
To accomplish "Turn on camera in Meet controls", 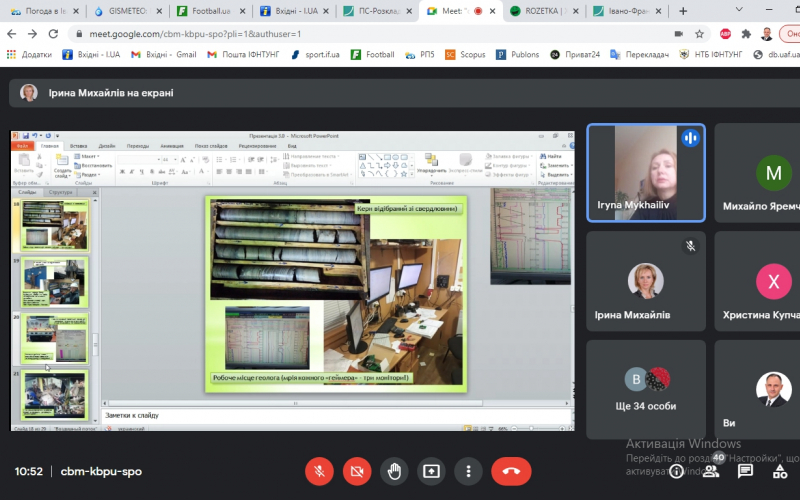I will [x=357, y=471].
